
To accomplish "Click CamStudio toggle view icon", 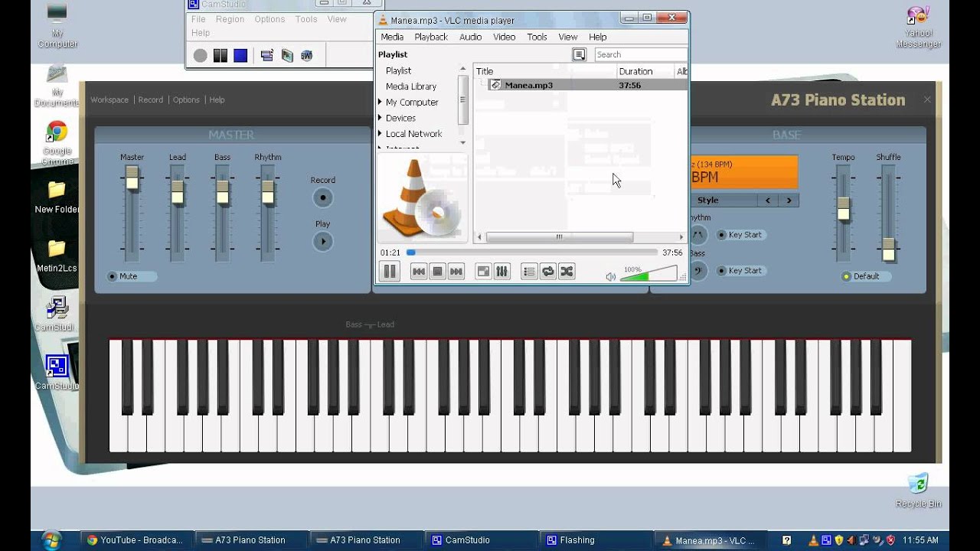I will click(266, 55).
